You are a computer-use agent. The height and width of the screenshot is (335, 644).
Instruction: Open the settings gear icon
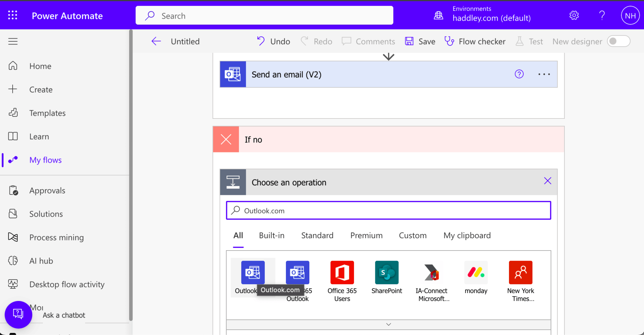tap(574, 15)
